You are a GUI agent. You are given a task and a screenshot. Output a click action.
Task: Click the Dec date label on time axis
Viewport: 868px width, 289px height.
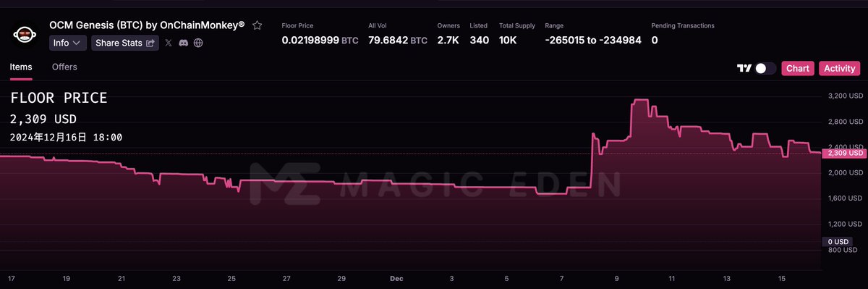click(396, 278)
